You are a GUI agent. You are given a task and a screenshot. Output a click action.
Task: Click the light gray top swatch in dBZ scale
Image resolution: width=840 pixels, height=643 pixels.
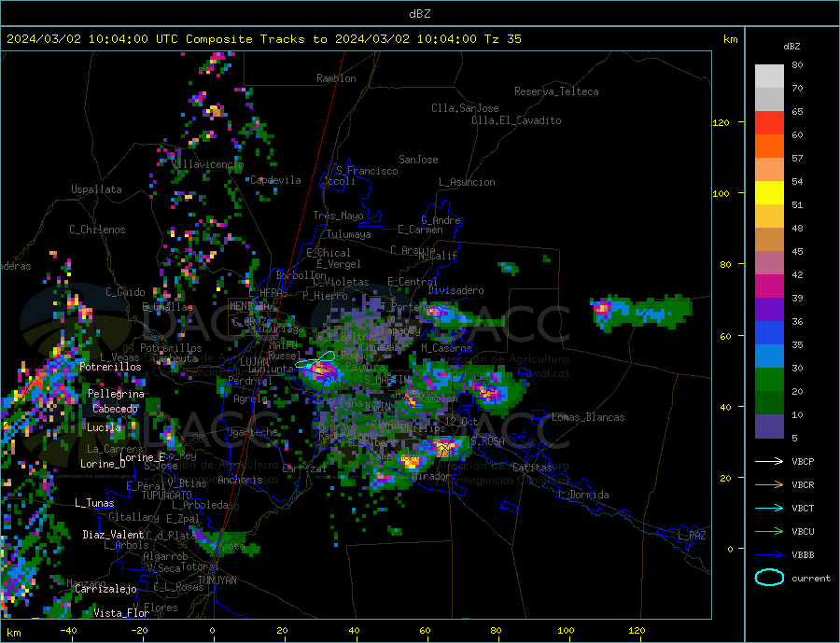769,77
